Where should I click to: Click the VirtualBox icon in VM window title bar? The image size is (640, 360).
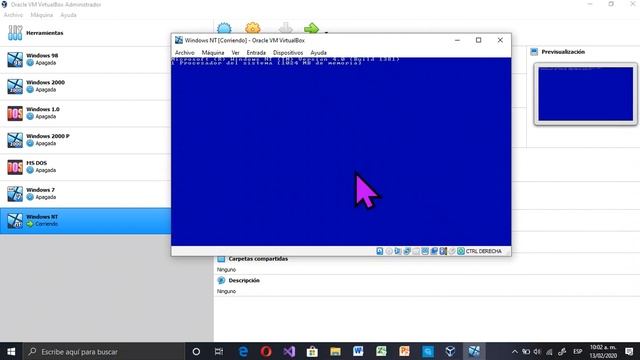click(179, 40)
